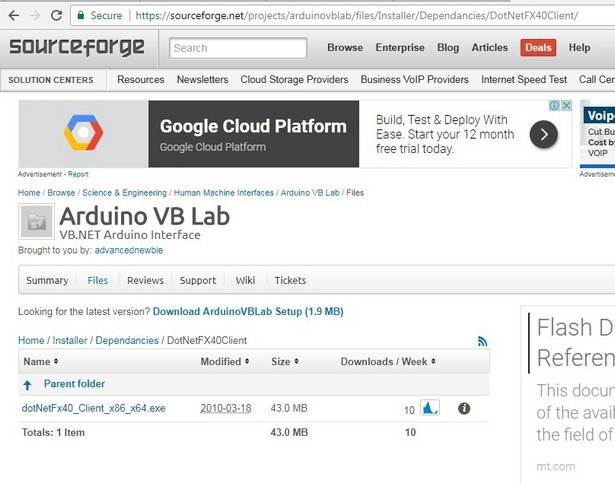
Task: Click the browser back arrow
Action: pyautogui.click(x=14, y=16)
